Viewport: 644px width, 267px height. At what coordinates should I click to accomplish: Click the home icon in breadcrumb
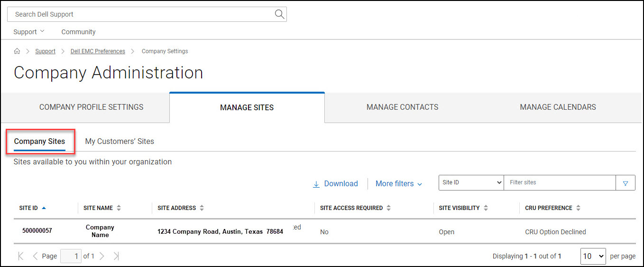click(17, 51)
